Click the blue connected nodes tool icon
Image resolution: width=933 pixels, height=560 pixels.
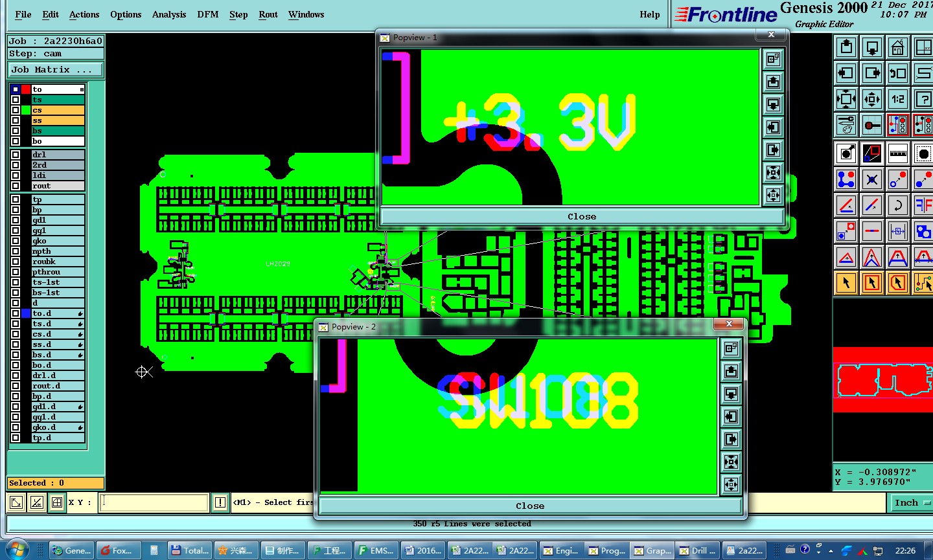[846, 179]
